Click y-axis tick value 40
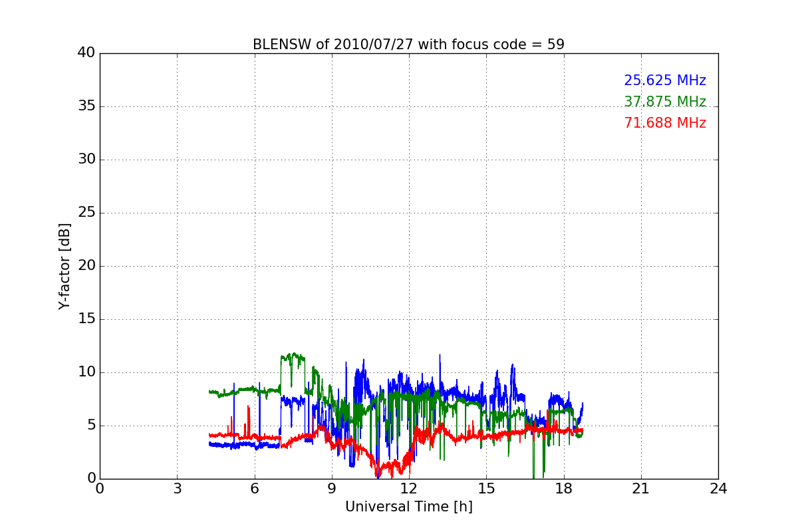Screen dimensions: 798x532 pyautogui.click(x=86, y=53)
